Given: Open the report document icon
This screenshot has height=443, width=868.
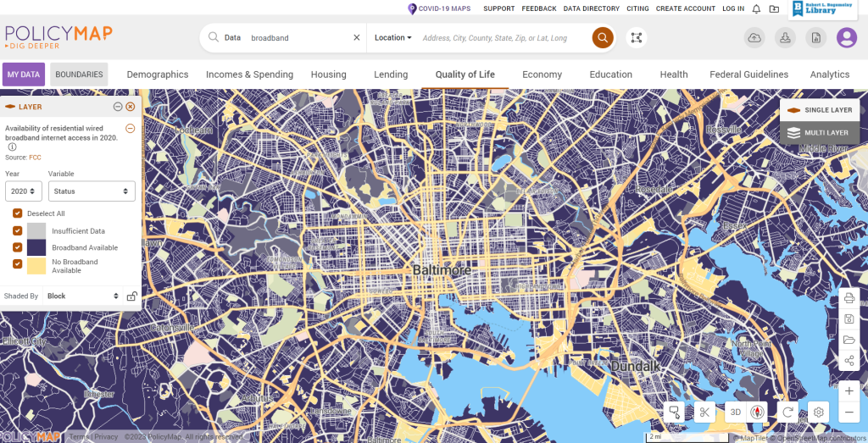Looking at the screenshot, I should 815,37.
